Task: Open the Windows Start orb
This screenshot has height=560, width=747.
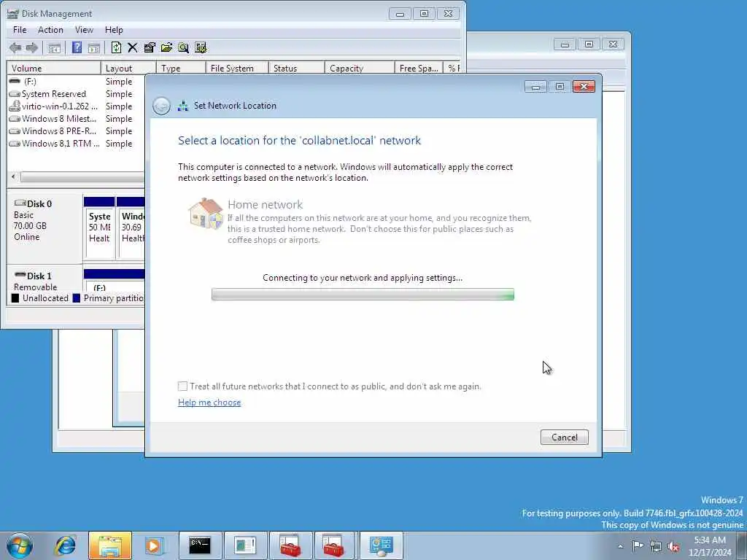Action: click(x=20, y=545)
